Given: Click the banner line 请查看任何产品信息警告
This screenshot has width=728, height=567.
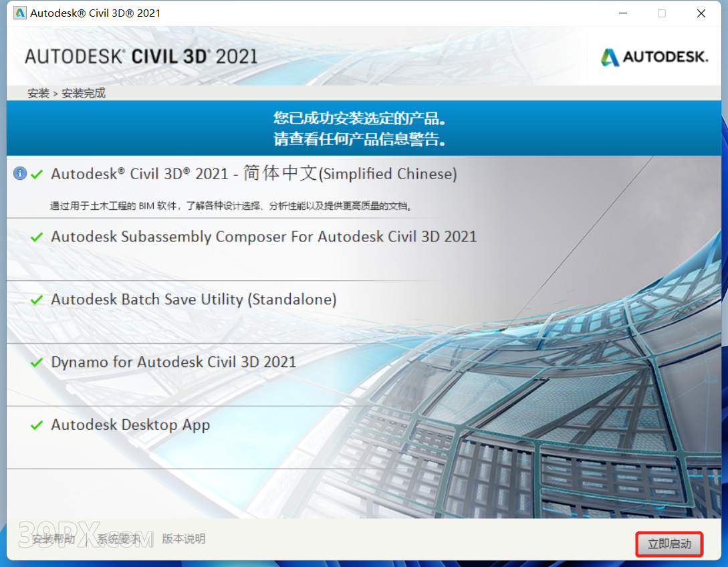Looking at the screenshot, I should [x=360, y=138].
